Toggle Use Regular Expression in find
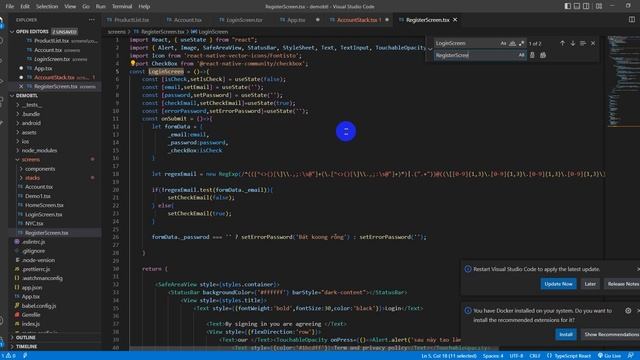 coord(521,43)
